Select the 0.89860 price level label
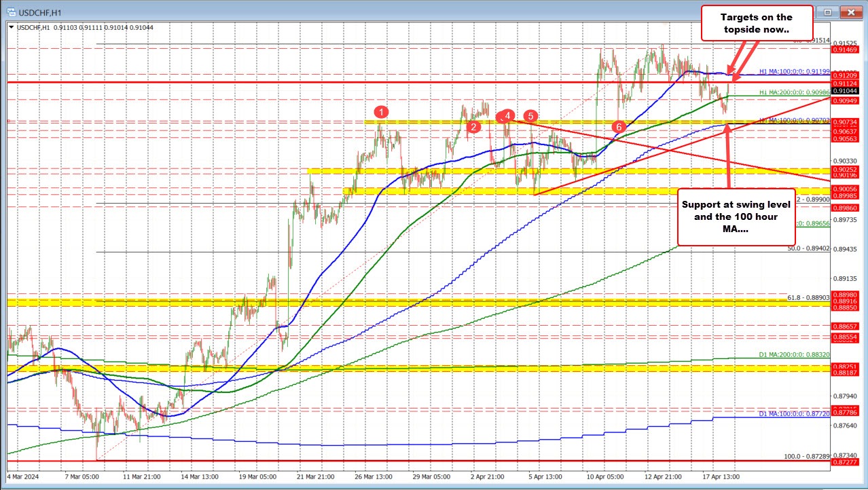Screen dimensions: 868x490 (x=844, y=208)
